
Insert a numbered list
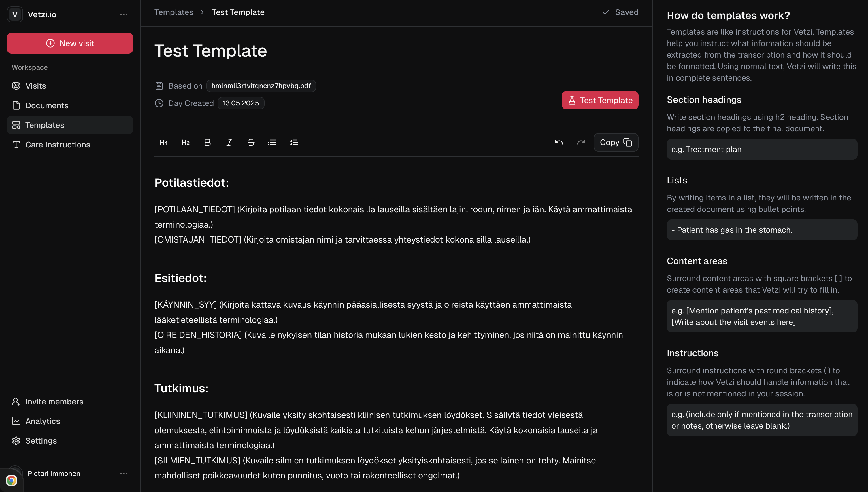tap(294, 142)
